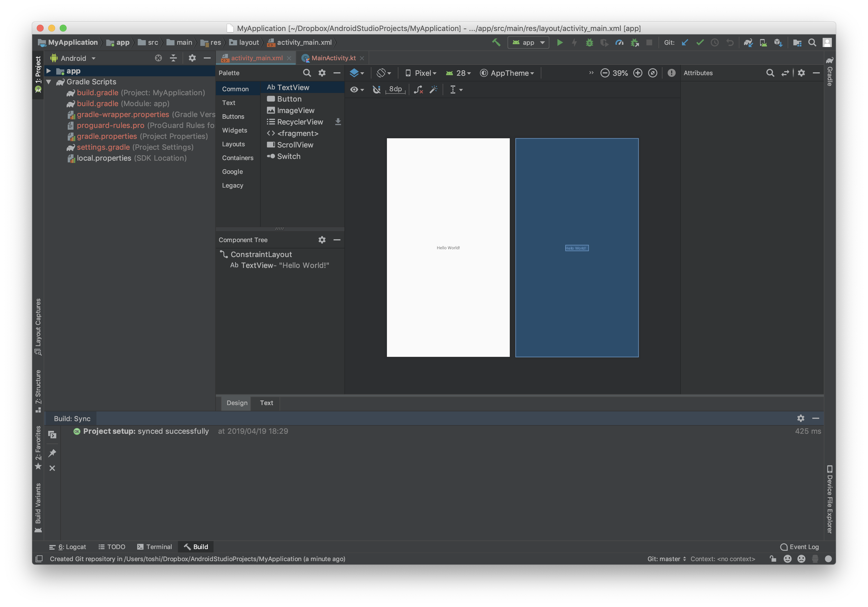
Task: Toggle attributes panel view switch arrows
Action: point(785,73)
